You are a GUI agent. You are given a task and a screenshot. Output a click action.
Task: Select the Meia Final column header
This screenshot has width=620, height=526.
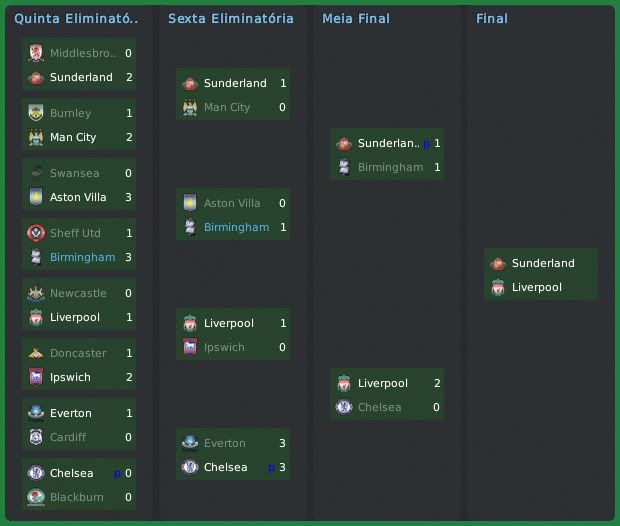click(356, 19)
